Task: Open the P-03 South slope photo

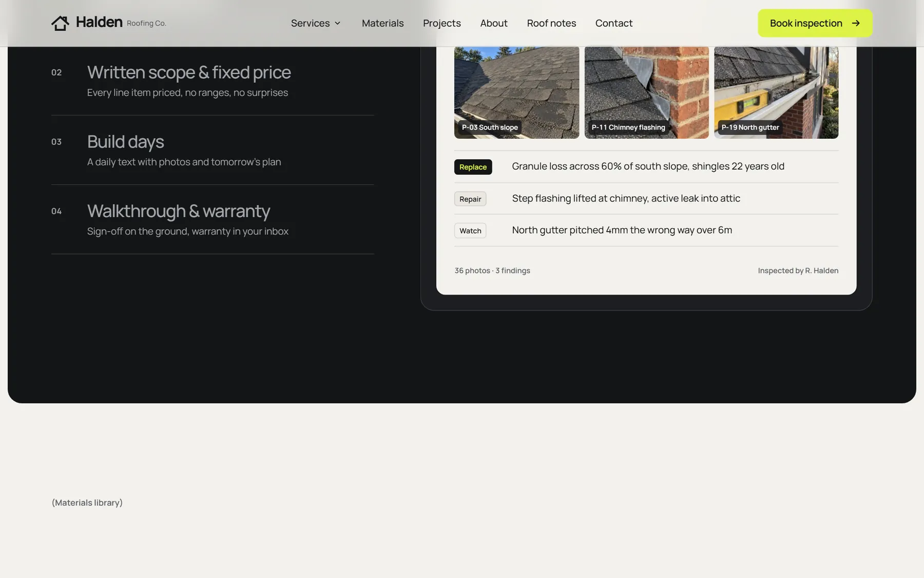Action: click(x=516, y=92)
